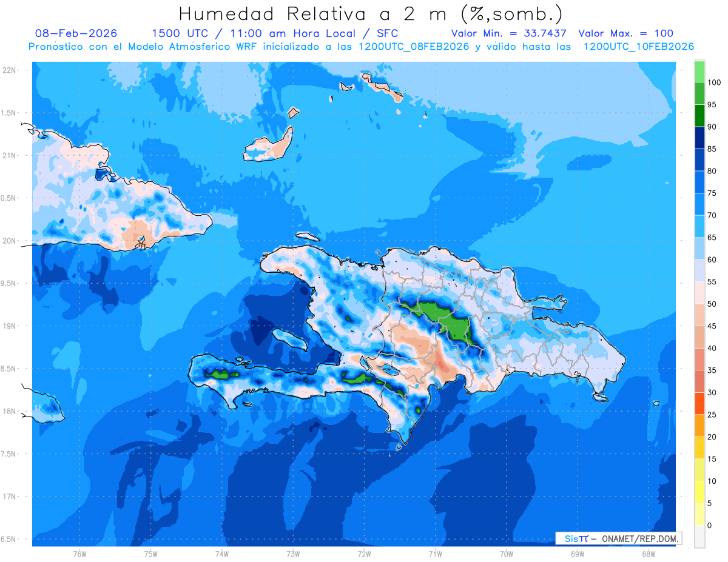Screen dimensions: 728x562
Task: Click the 60–65 light blue legend swatch
Action: [699, 249]
